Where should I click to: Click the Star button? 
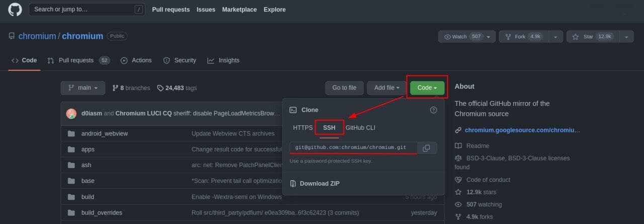coord(593,37)
